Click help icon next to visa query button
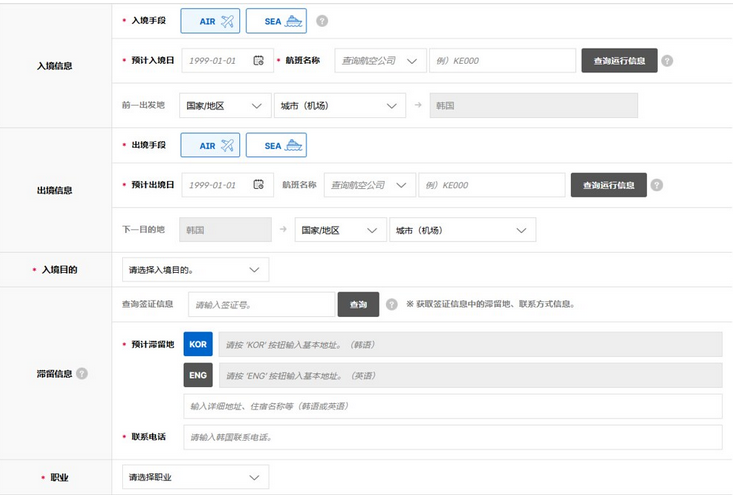The width and height of the screenshot is (733, 496). coord(392,304)
